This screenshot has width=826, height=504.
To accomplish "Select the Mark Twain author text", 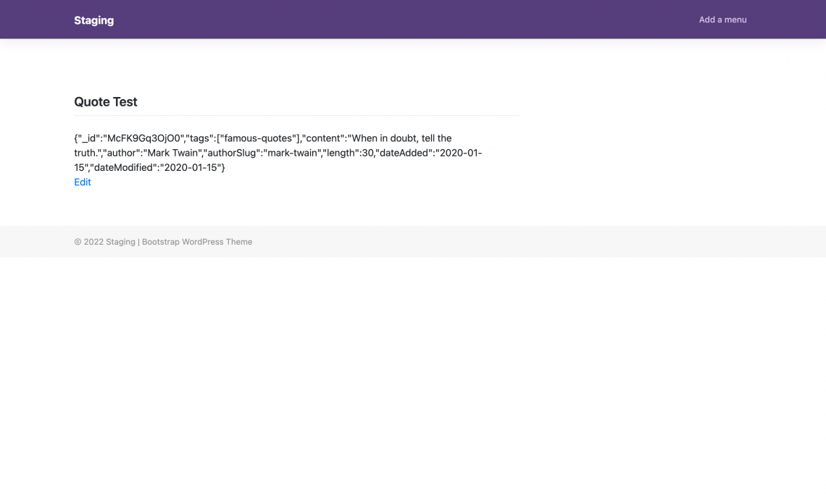I will [172, 152].
